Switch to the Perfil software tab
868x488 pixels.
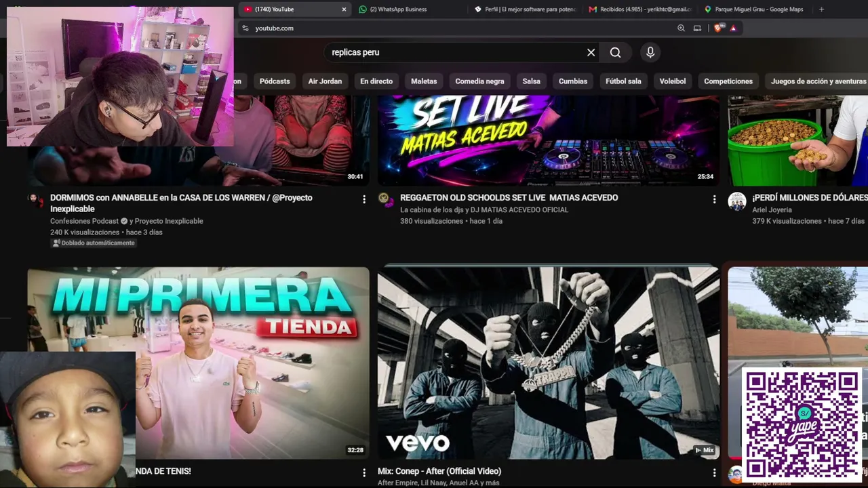click(526, 9)
